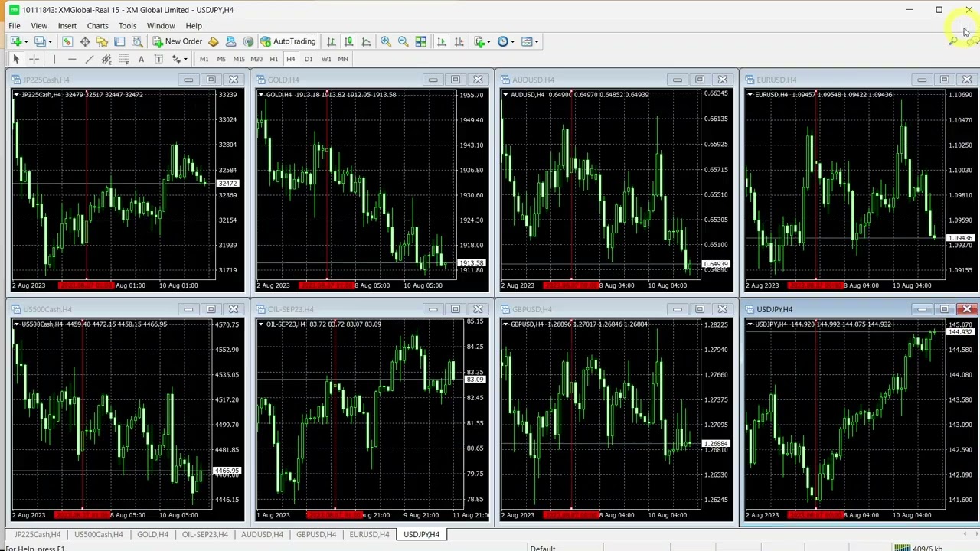Screen dimensions: 980x551
Task: Zoom out of the chart
Action: (x=403, y=41)
